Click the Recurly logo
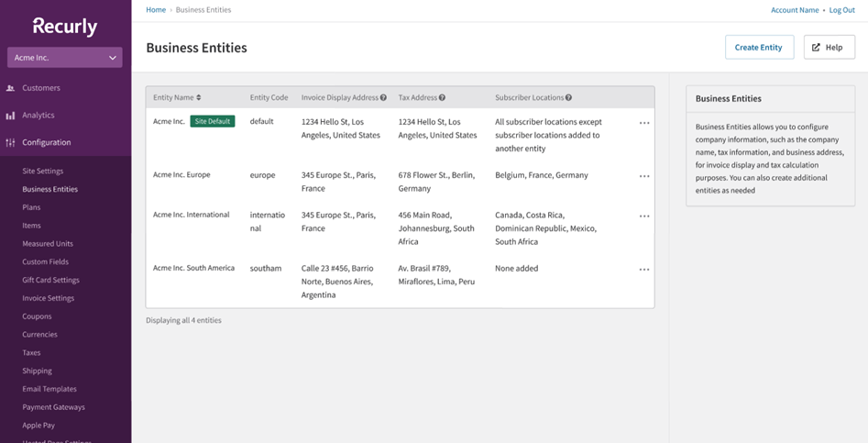868x443 pixels. tap(65, 27)
